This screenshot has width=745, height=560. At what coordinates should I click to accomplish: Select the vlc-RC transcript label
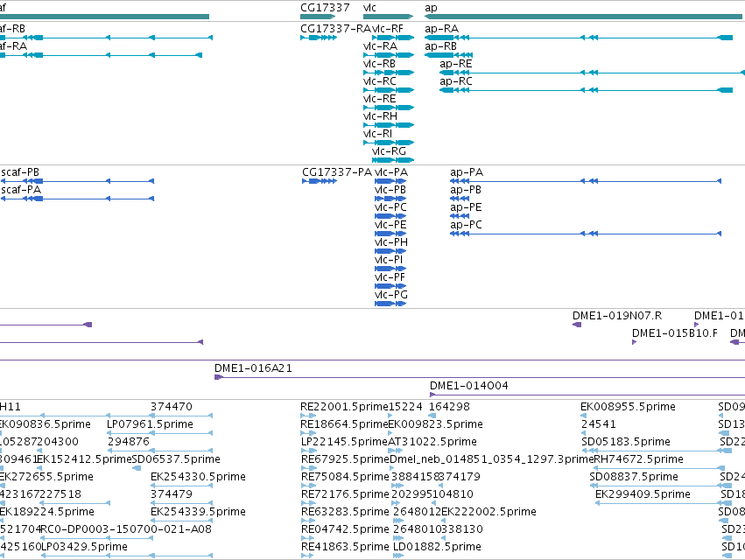click(x=380, y=81)
